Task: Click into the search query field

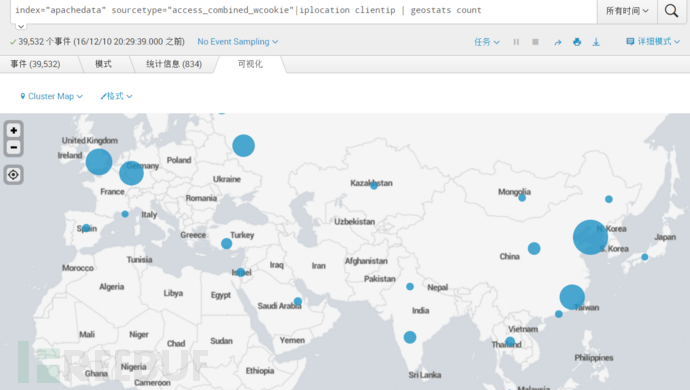Action: pos(304,11)
